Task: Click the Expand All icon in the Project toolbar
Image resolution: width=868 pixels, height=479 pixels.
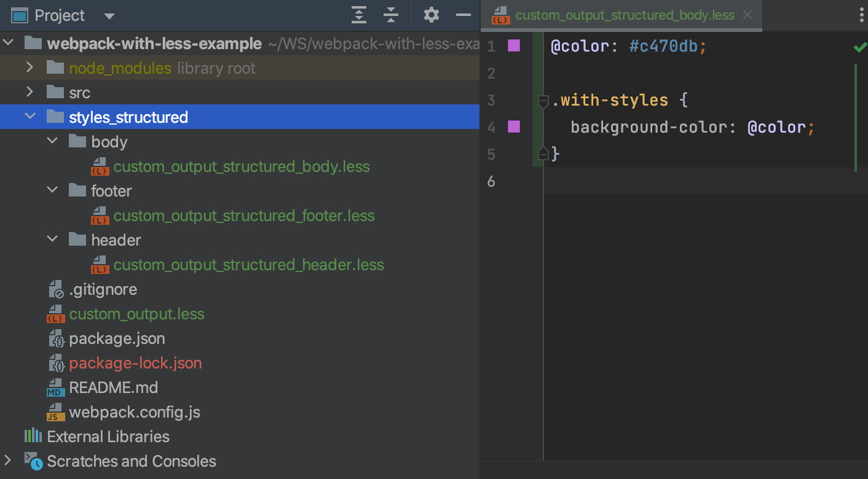Action: tap(359, 15)
